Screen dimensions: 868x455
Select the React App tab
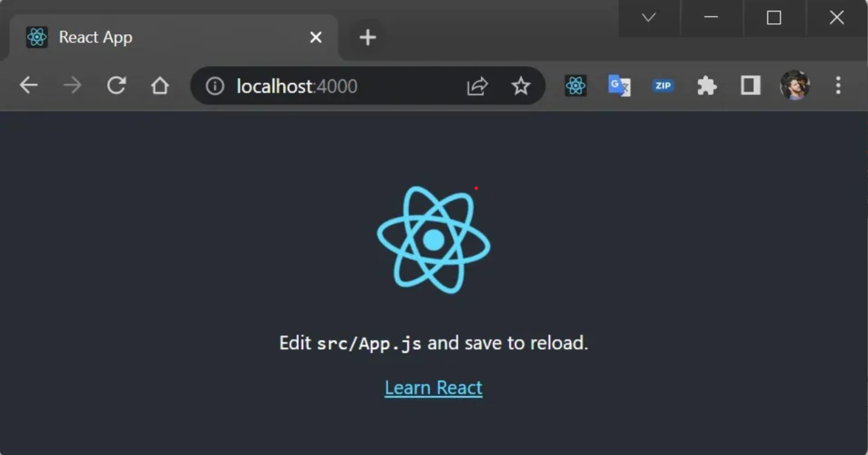(174, 37)
